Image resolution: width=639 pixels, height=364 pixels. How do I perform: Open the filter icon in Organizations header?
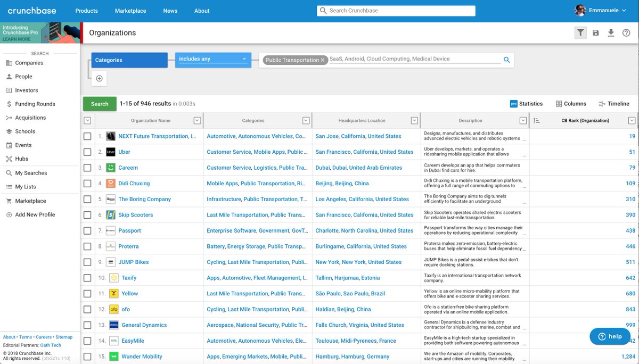pos(580,32)
